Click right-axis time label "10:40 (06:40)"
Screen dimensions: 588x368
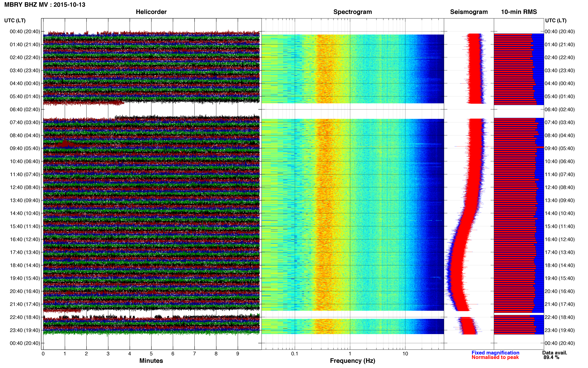[560, 161]
